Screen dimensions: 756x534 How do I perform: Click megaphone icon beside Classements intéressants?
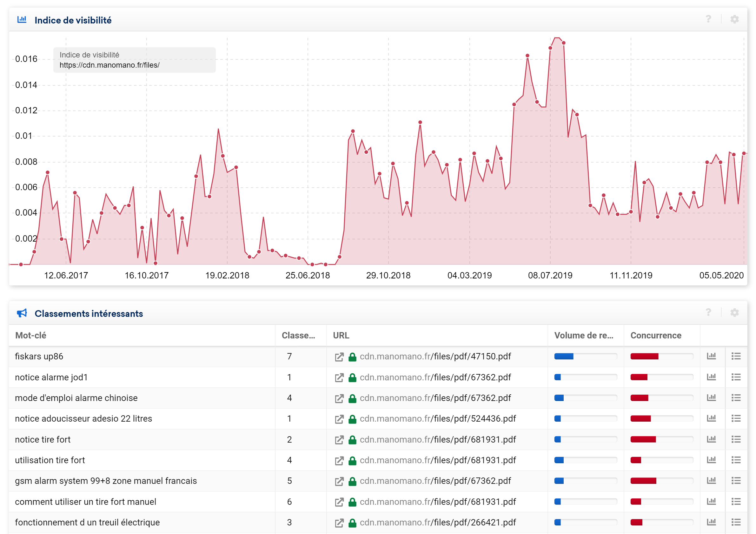(x=22, y=313)
